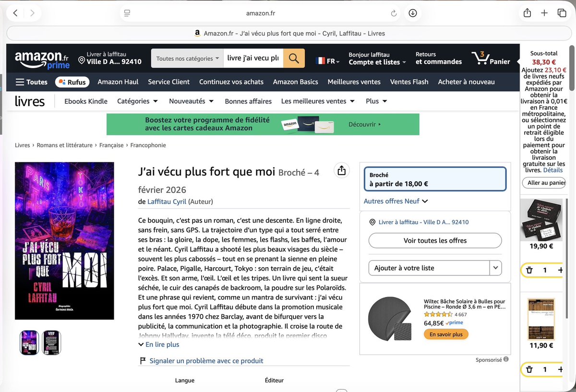Image resolution: width=576 pixels, height=392 pixels.
Task: Share the book with the share icon
Action: pyautogui.click(x=341, y=171)
